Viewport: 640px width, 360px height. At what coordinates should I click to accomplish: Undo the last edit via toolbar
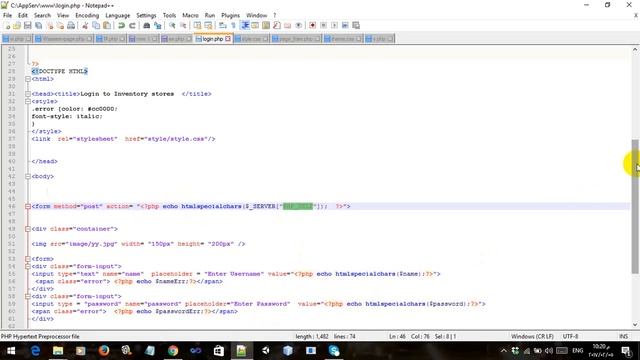tap(121, 25)
